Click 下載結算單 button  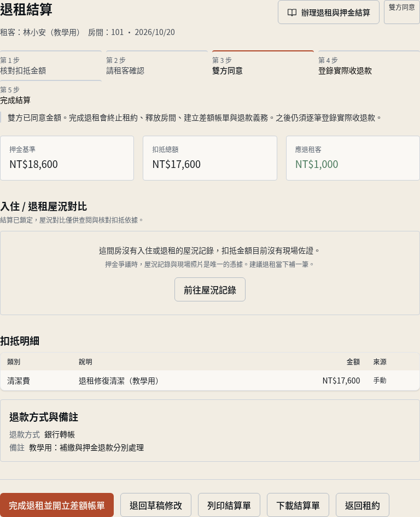point(298,505)
